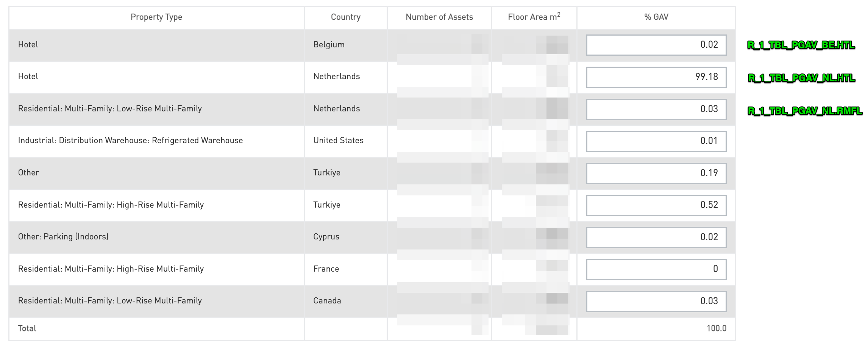This screenshot has width=868, height=347.
Task: Click the Cyprus row % GAV field
Action: coord(656,237)
